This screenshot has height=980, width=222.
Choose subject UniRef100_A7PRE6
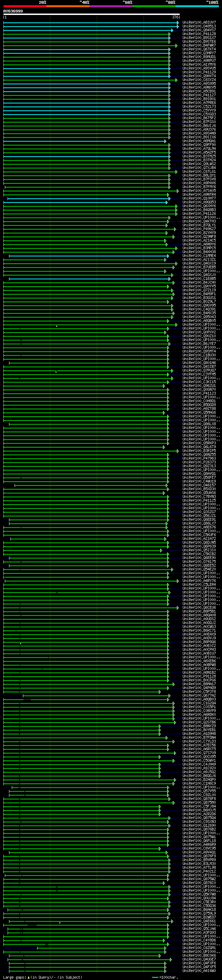tap(199, 103)
